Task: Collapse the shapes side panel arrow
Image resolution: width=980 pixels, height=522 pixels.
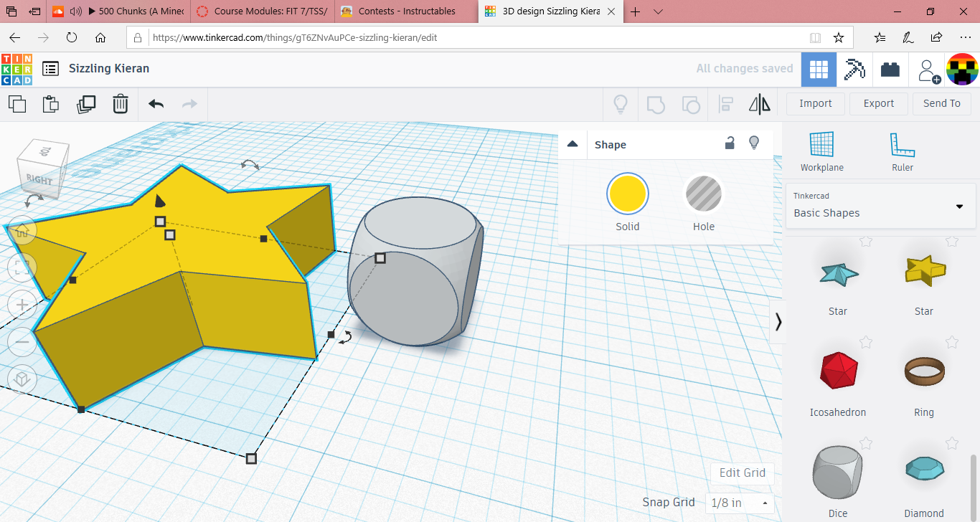Action: [778, 322]
